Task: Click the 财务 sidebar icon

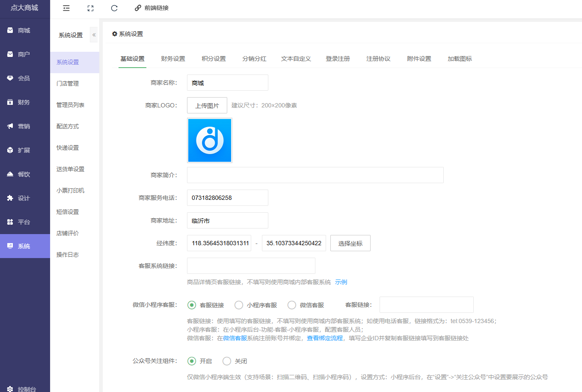Action: coord(10,102)
